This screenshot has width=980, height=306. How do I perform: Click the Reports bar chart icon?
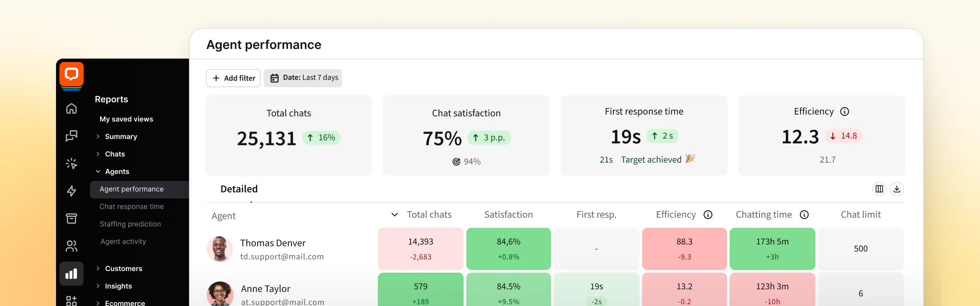pyautogui.click(x=71, y=274)
